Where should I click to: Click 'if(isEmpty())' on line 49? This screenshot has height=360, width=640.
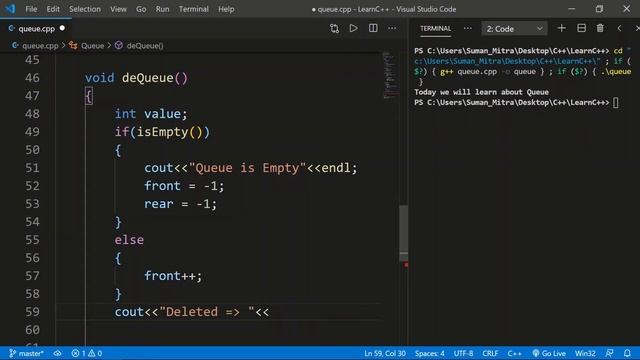click(x=162, y=132)
